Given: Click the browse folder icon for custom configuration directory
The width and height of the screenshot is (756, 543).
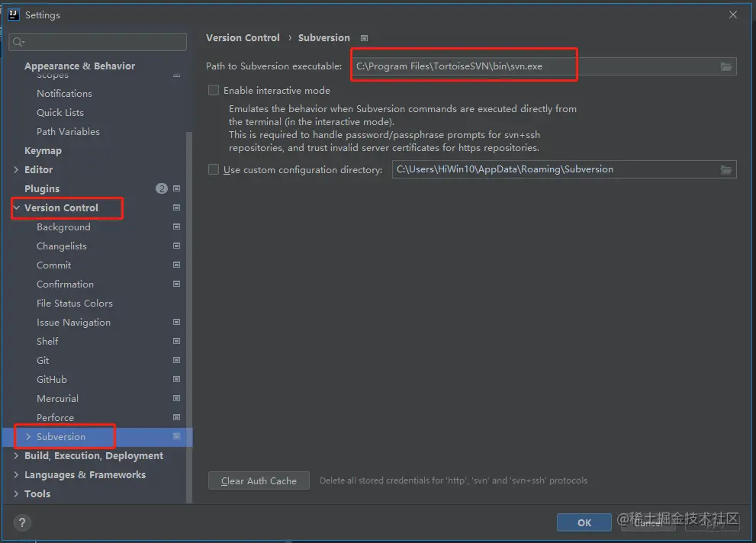Looking at the screenshot, I should pyautogui.click(x=726, y=169).
